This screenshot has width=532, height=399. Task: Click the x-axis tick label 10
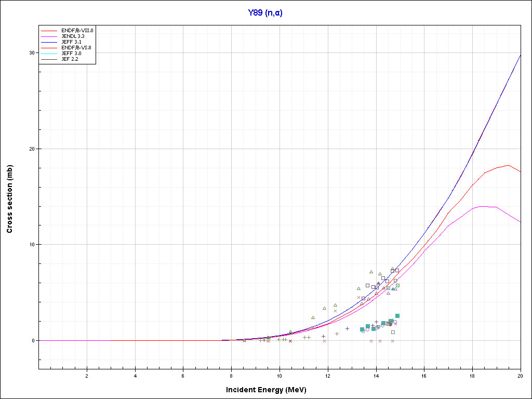point(280,376)
